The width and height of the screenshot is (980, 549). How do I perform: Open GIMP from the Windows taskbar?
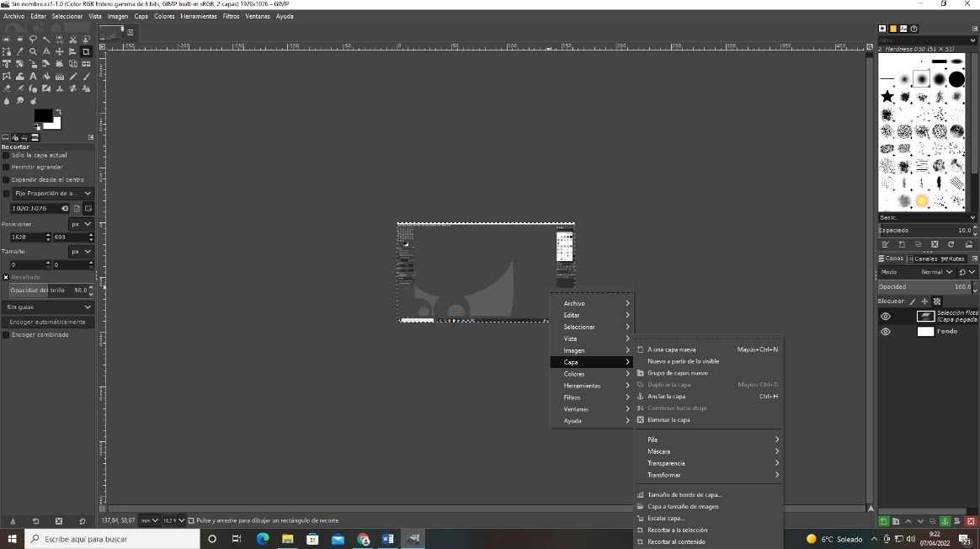[413, 539]
